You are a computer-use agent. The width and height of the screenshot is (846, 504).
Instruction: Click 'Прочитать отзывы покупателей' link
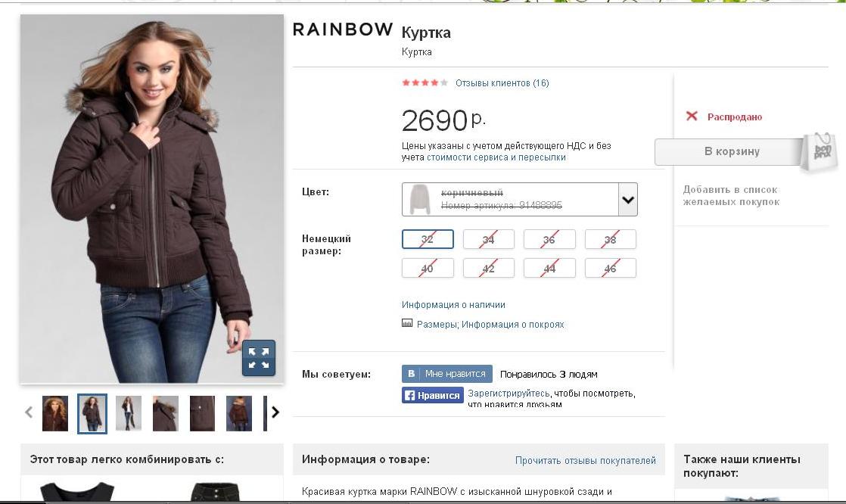point(586,460)
